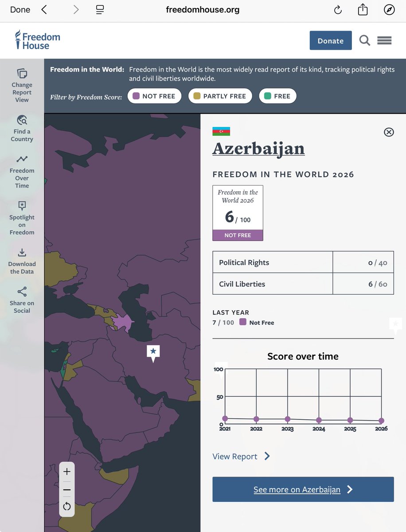The image size is (406, 532).
Task: Click the Donate button
Action: pos(330,40)
